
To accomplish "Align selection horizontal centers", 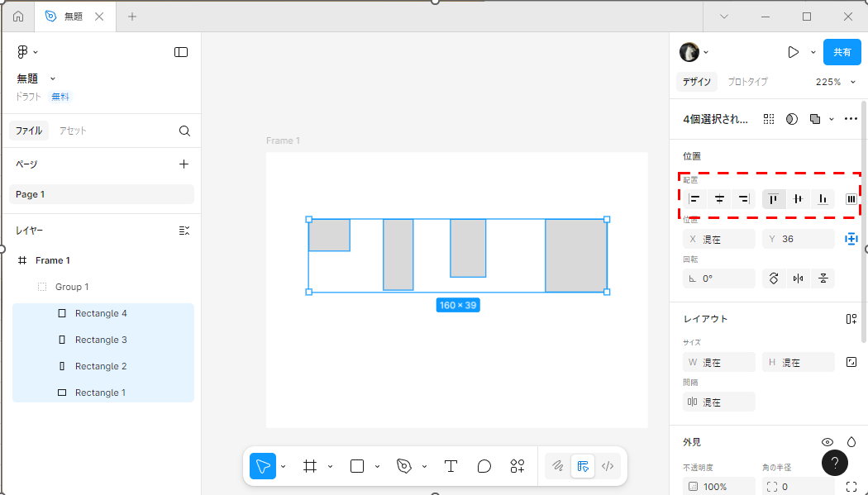I will click(719, 199).
